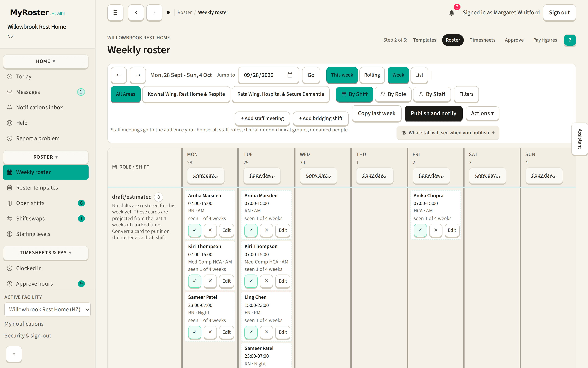Screen dimensions: 588x368
Task: Collapse the HOME sidebar section
Action: (46, 61)
